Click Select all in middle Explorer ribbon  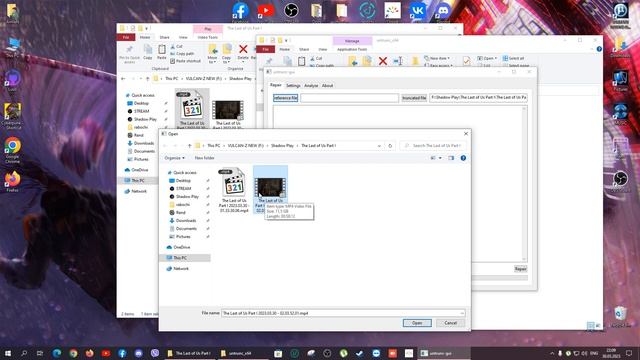(513, 58)
